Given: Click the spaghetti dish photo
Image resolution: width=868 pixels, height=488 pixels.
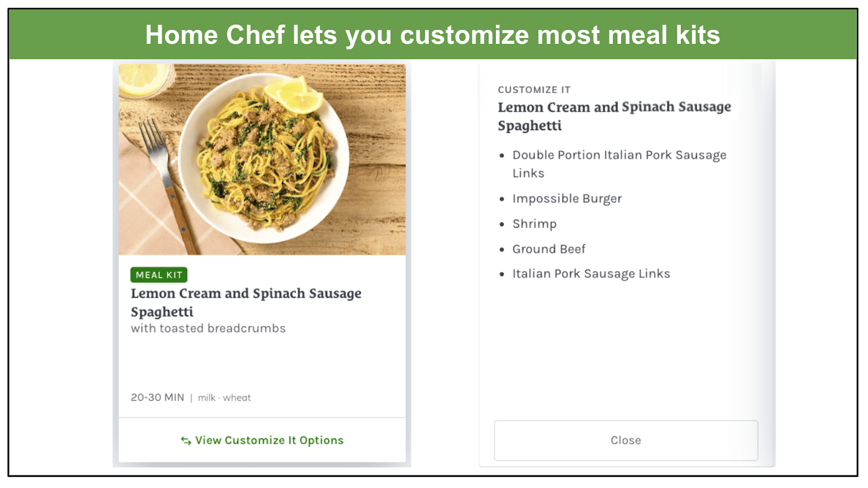Looking at the screenshot, I should [x=262, y=159].
